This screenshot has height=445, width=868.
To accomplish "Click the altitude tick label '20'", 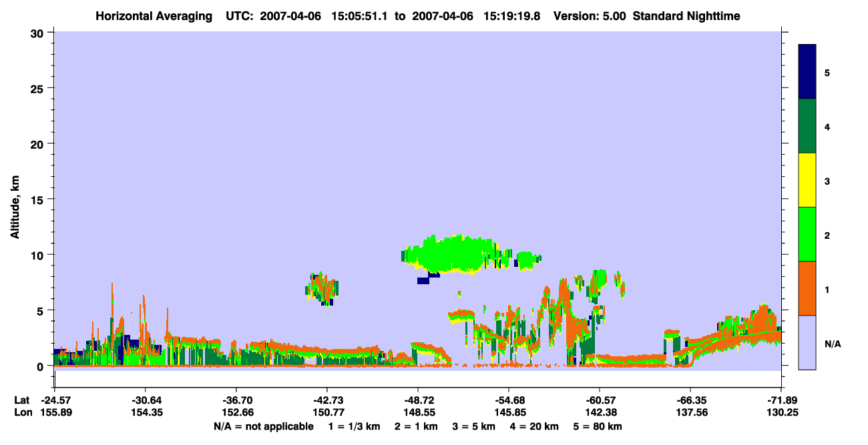I will pyautogui.click(x=39, y=143).
